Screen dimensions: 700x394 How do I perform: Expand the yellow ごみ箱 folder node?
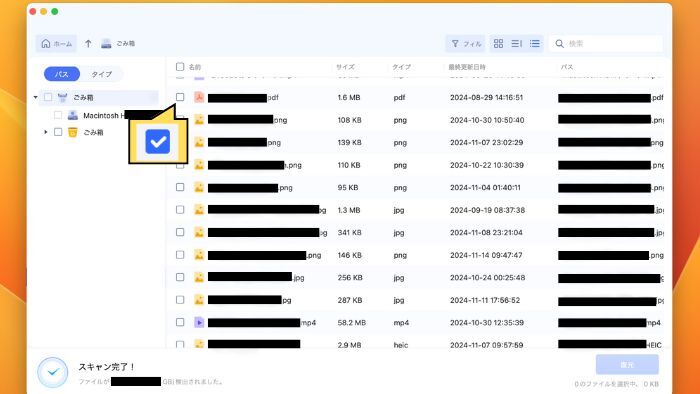click(46, 132)
